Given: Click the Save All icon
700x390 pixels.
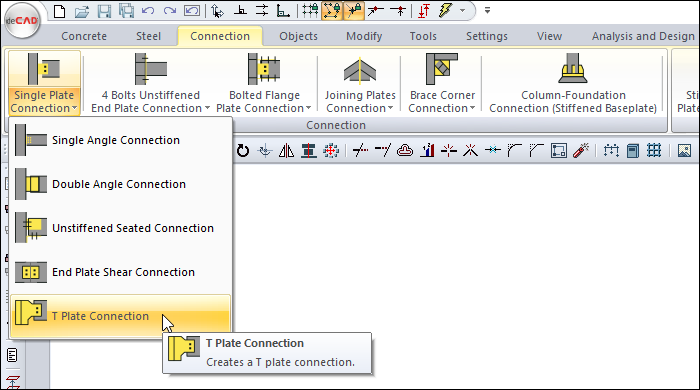Looking at the screenshot, I should point(126,11).
